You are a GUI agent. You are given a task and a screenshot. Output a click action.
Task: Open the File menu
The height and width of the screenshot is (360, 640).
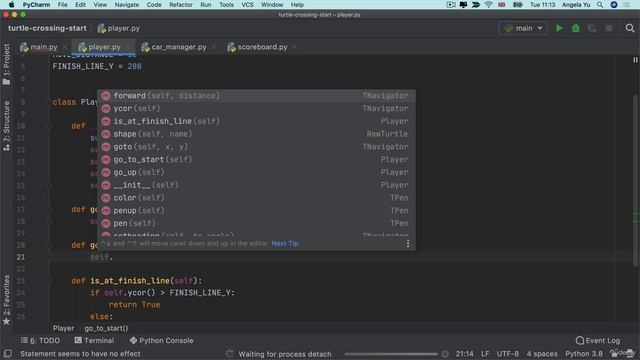[x=62, y=4]
